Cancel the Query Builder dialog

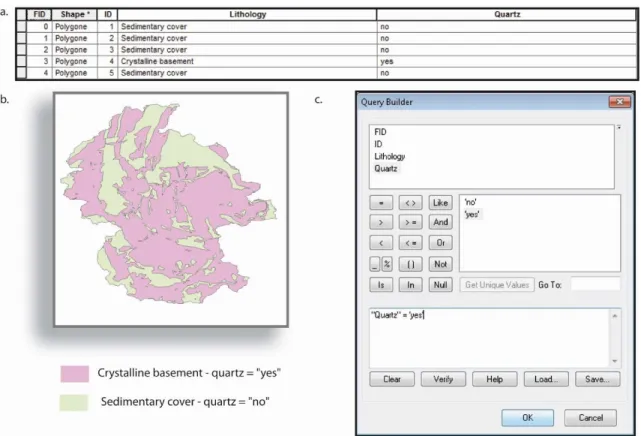[x=591, y=418]
